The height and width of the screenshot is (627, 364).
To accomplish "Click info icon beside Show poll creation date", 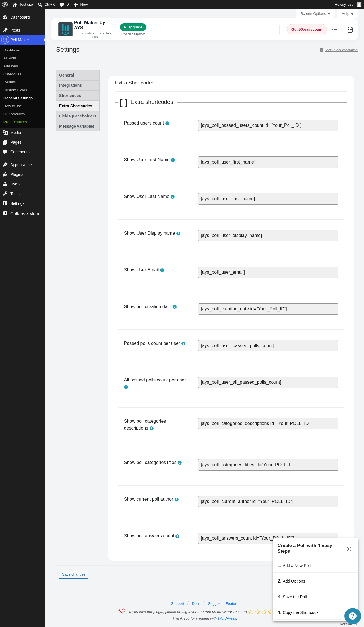I will 175,307.
